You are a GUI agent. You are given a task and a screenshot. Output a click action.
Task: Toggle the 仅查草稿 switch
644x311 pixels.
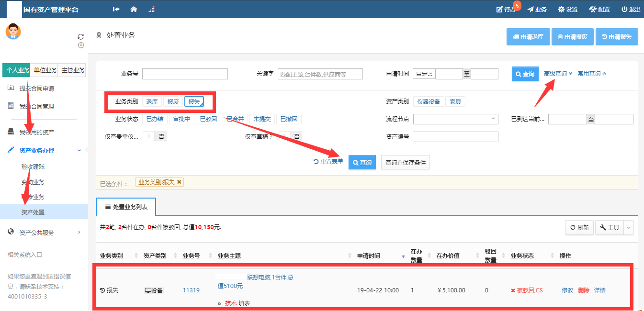(291, 136)
